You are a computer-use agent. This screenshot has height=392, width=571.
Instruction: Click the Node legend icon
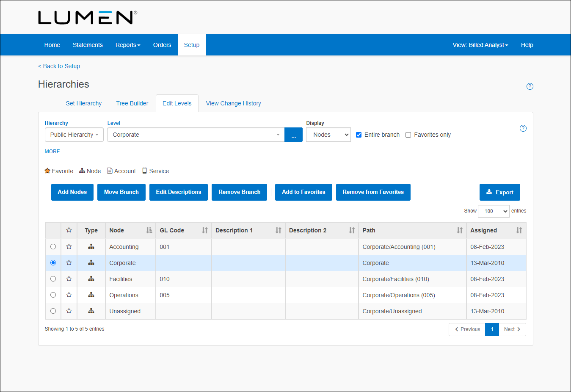point(82,171)
